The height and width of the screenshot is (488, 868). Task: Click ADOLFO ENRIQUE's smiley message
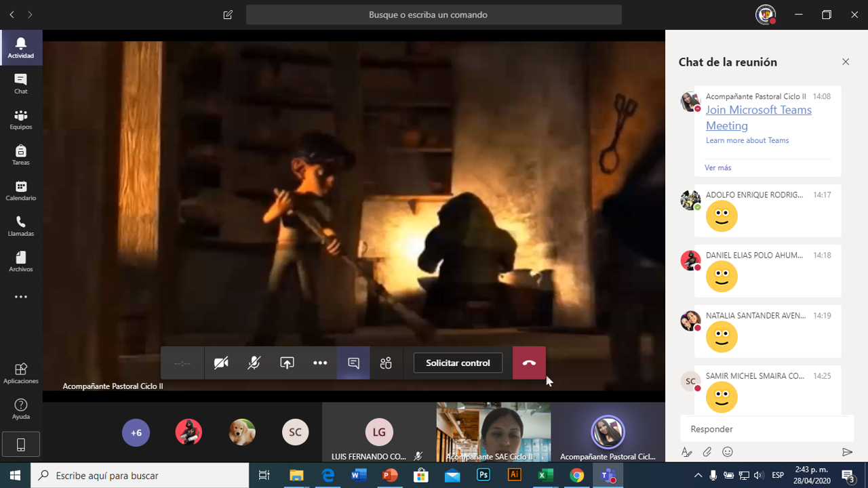(x=722, y=216)
